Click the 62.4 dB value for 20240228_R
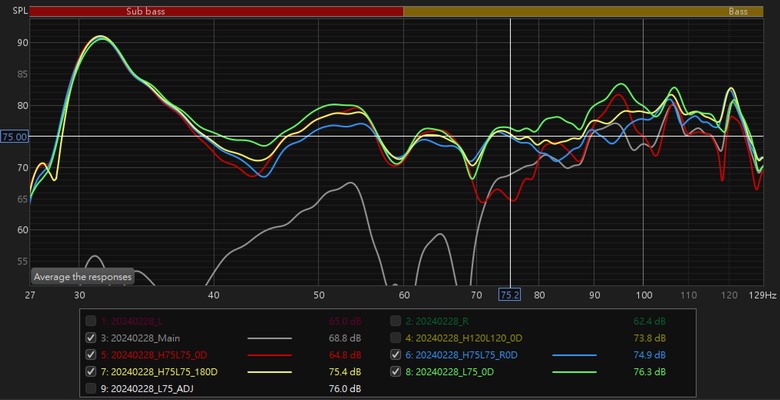This screenshot has height=400, width=780. click(x=650, y=321)
